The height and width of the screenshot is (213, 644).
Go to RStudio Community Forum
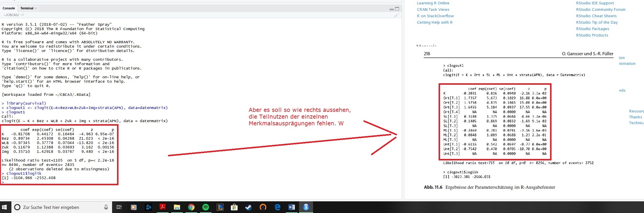tap(600, 10)
